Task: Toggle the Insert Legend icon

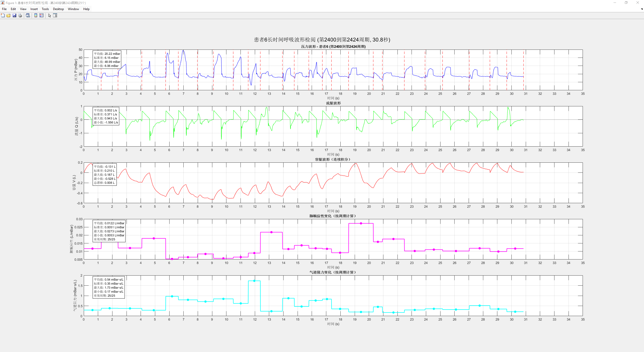Action: click(x=42, y=16)
